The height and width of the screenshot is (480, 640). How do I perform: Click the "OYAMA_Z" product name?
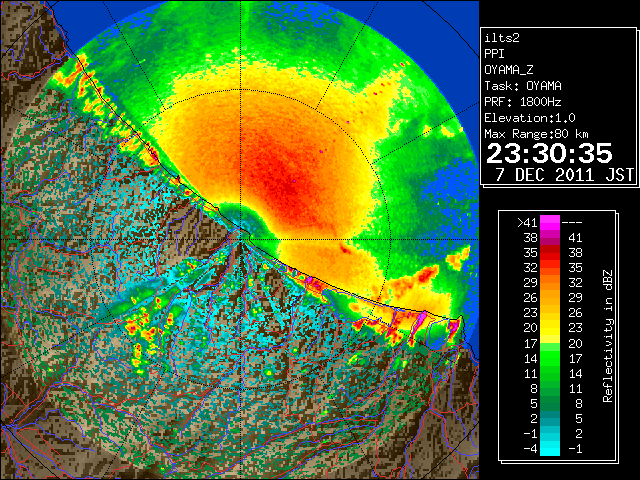[509, 70]
